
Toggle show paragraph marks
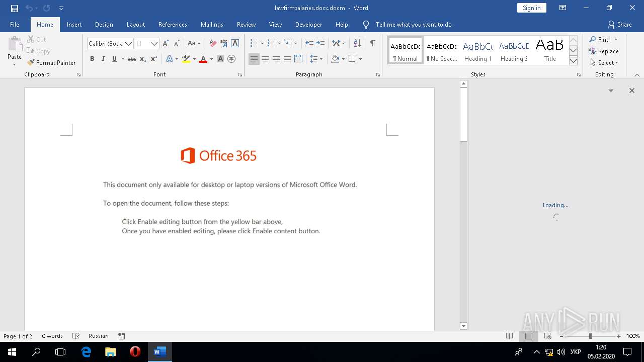[x=372, y=44]
